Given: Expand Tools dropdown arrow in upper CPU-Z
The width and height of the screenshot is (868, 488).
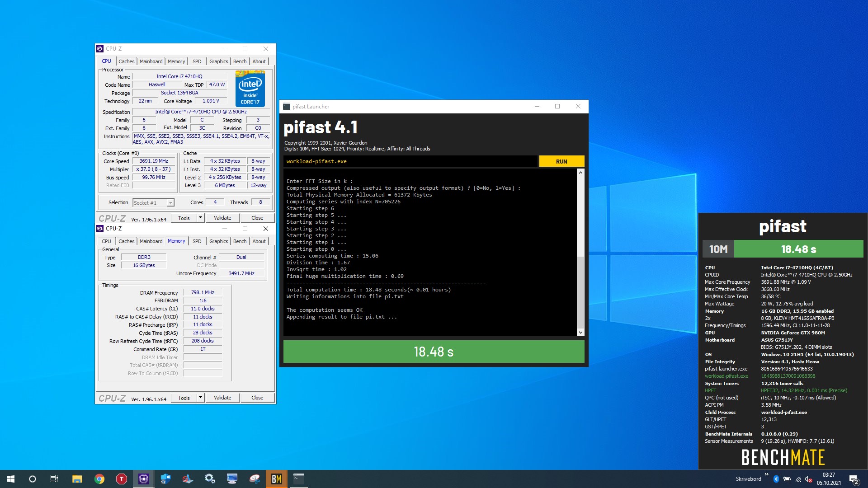Looking at the screenshot, I should coord(200,218).
